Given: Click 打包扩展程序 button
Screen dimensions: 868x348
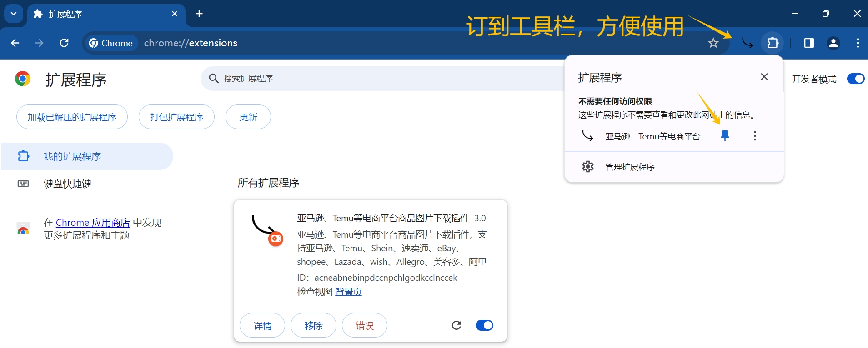Looking at the screenshot, I should tap(176, 117).
